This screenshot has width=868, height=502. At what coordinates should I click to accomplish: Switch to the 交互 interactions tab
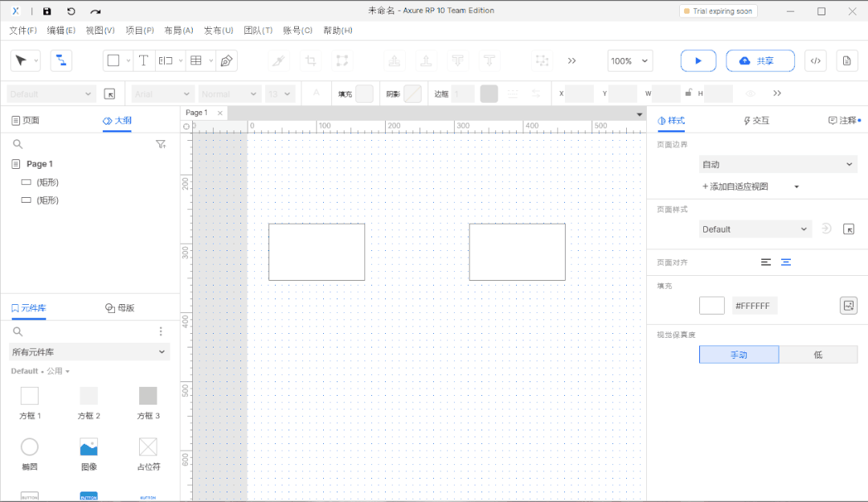tap(756, 120)
